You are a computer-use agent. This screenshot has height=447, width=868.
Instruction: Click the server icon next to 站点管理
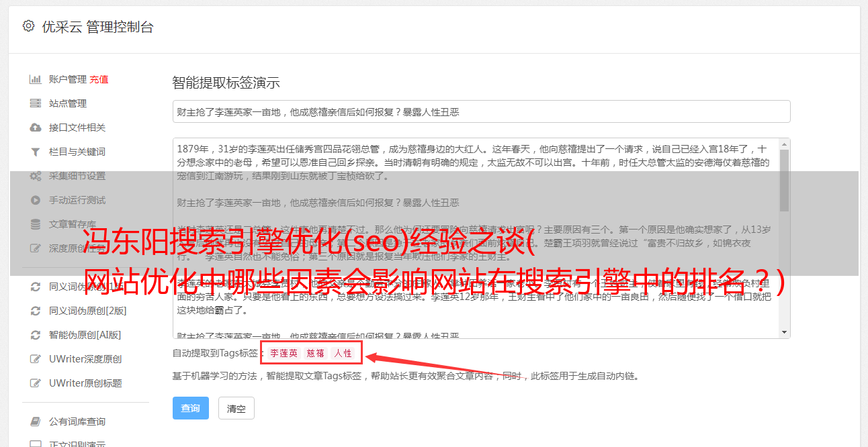[x=36, y=103]
